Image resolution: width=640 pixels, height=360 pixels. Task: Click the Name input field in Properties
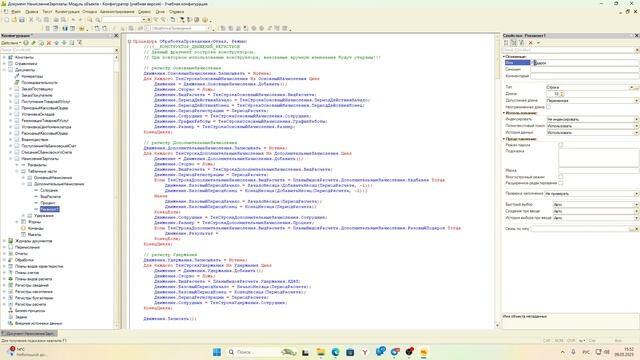click(584, 62)
